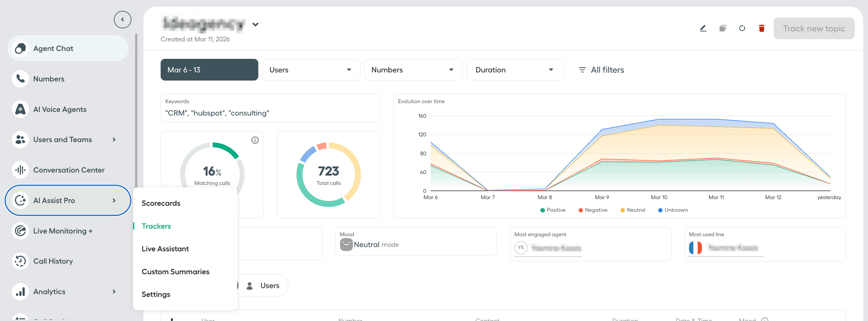
Task: Click the Mar 6 - 13 date range
Action: [209, 70]
